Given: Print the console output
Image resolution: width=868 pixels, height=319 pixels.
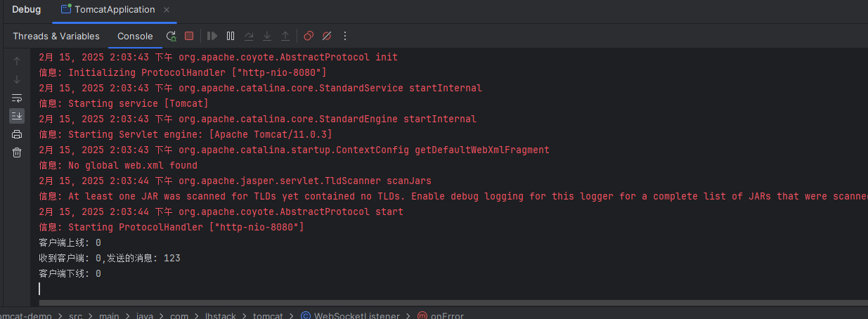Looking at the screenshot, I should pyautogui.click(x=17, y=134).
